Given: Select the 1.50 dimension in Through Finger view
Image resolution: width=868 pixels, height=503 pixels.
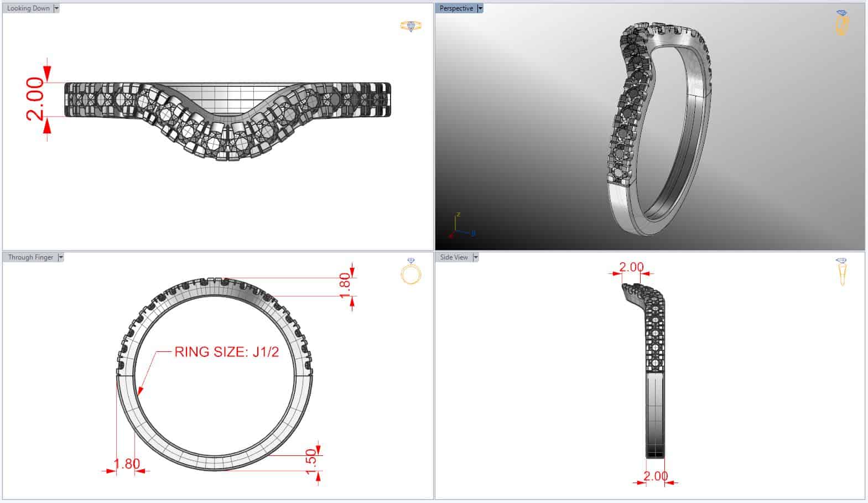Looking at the screenshot, I should (x=311, y=462).
